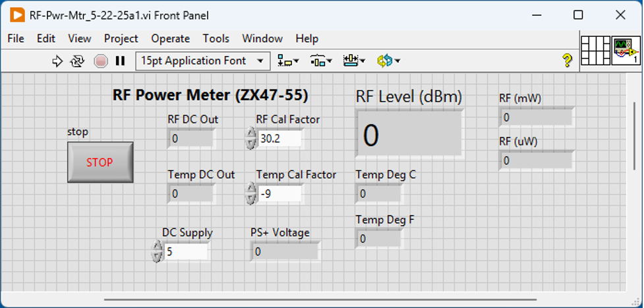Click the large RF Level dBm display
This screenshot has width=644, height=308.
pyautogui.click(x=409, y=134)
